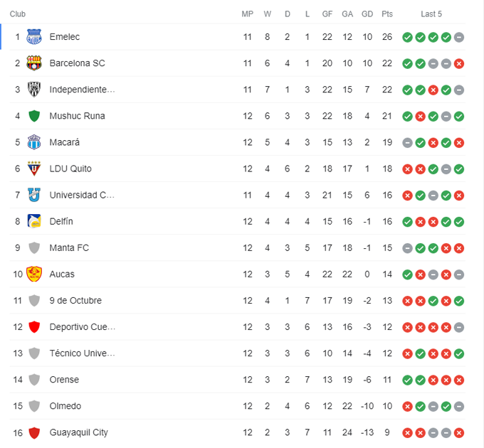Click the GD column header
This screenshot has width=484, height=448.
pyautogui.click(x=367, y=14)
